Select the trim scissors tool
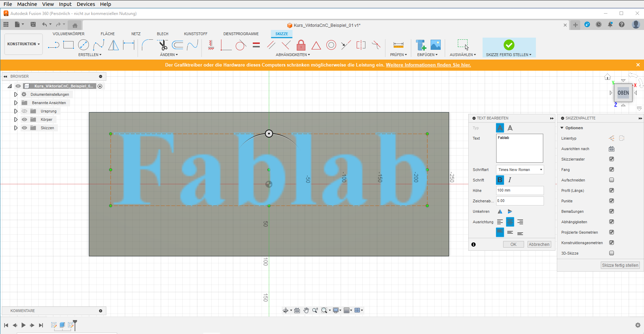This screenshot has height=334, width=644. 162,45
